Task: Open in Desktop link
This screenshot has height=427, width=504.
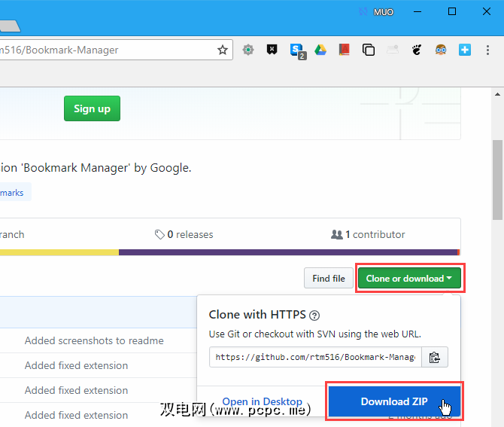Action: point(263,401)
